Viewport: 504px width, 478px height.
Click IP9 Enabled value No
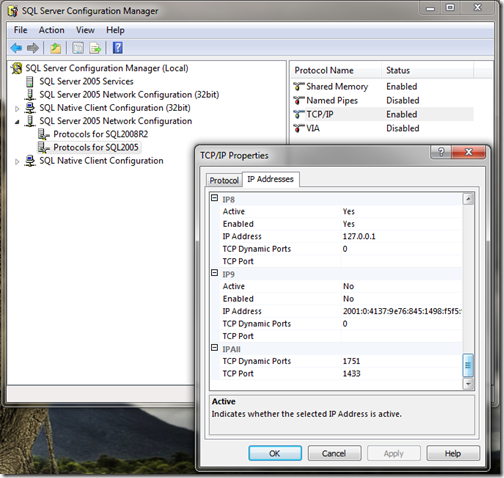tap(349, 299)
